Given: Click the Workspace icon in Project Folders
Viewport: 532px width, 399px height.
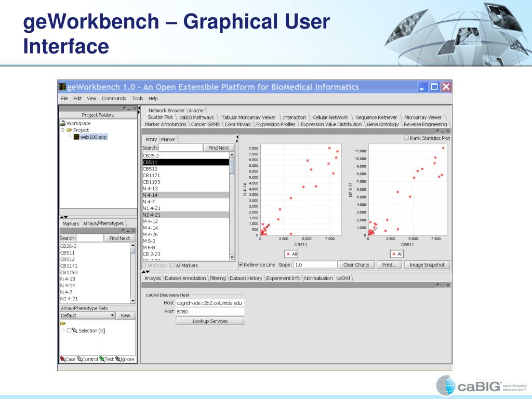Looking at the screenshot, I should click(x=63, y=124).
